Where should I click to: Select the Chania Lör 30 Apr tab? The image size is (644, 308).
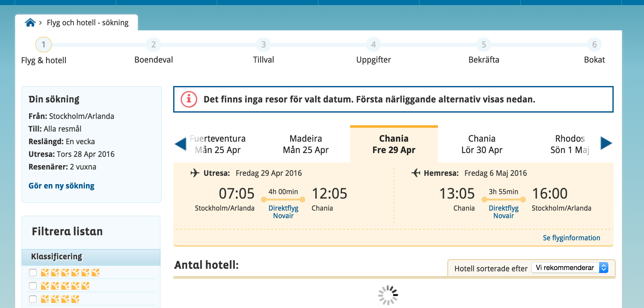pyautogui.click(x=482, y=144)
